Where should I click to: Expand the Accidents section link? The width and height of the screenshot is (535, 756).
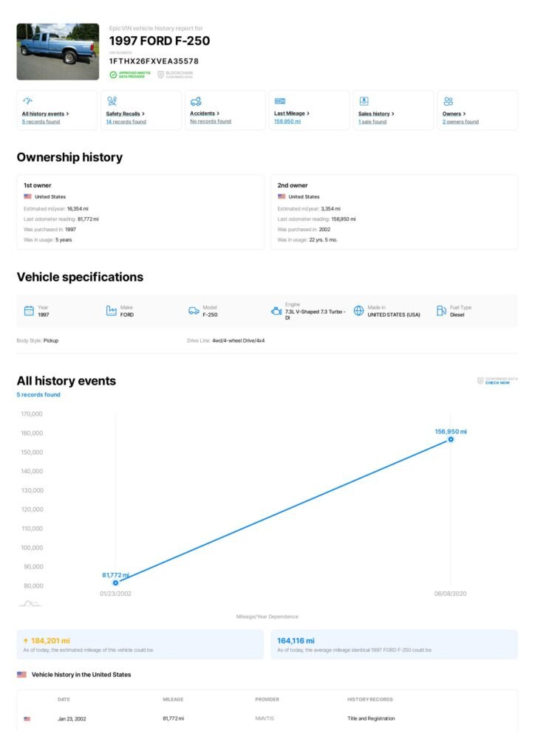point(205,114)
